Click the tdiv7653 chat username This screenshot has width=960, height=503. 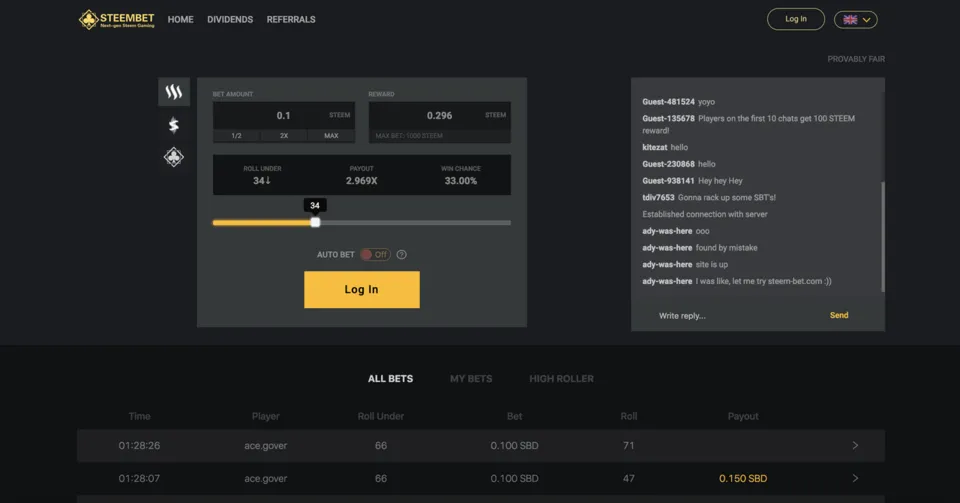[658, 198]
